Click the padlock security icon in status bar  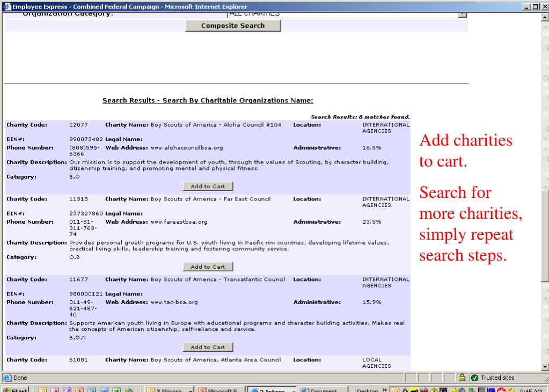(x=462, y=378)
